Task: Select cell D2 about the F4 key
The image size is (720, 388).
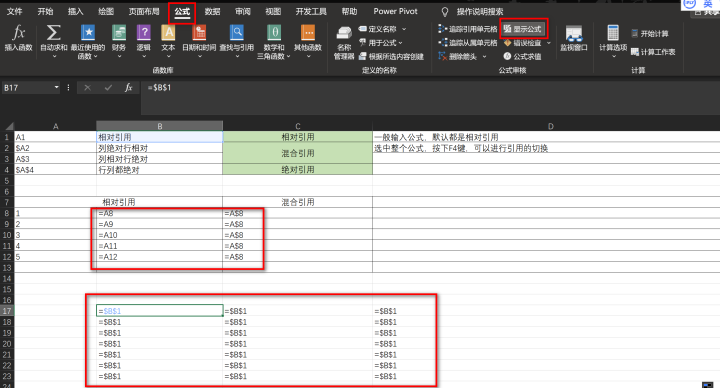Action: (x=546, y=148)
